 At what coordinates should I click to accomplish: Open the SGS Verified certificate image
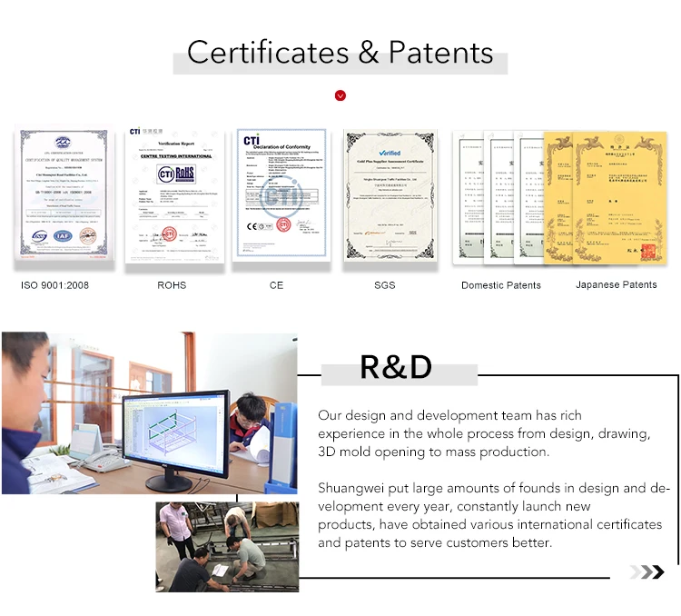point(390,194)
